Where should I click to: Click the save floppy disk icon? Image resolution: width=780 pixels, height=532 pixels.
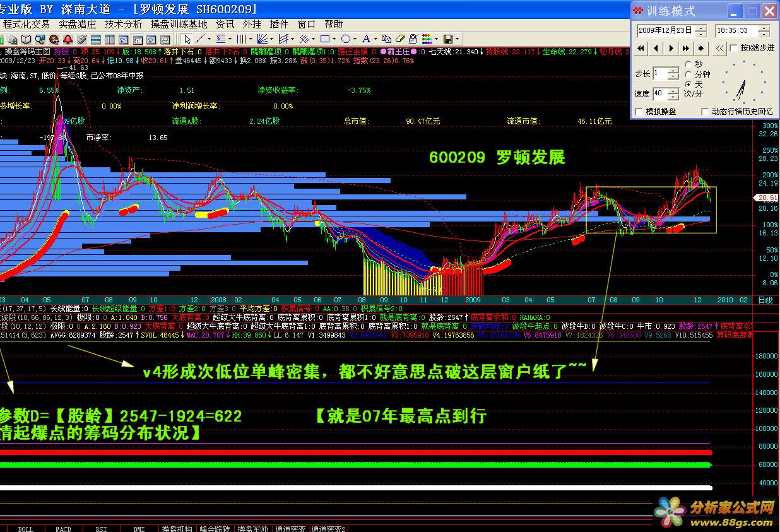(447, 38)
